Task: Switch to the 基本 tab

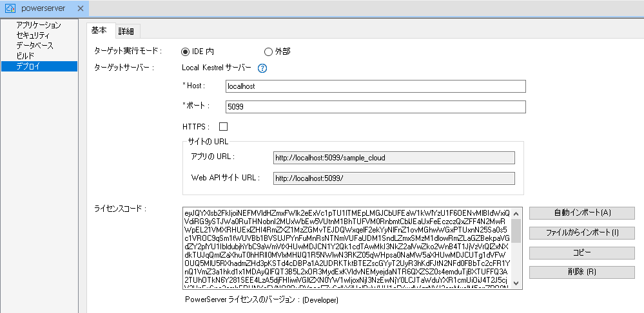Action: (99, 31)
